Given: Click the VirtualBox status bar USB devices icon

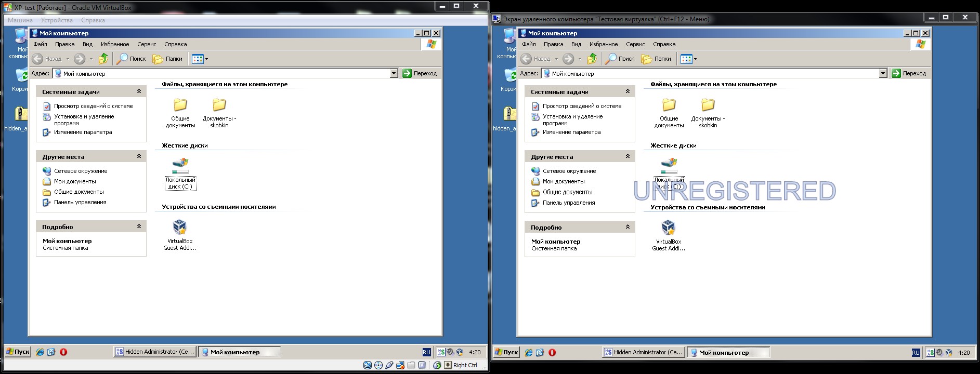Looking at the screenshot, I should coord(389,365).
